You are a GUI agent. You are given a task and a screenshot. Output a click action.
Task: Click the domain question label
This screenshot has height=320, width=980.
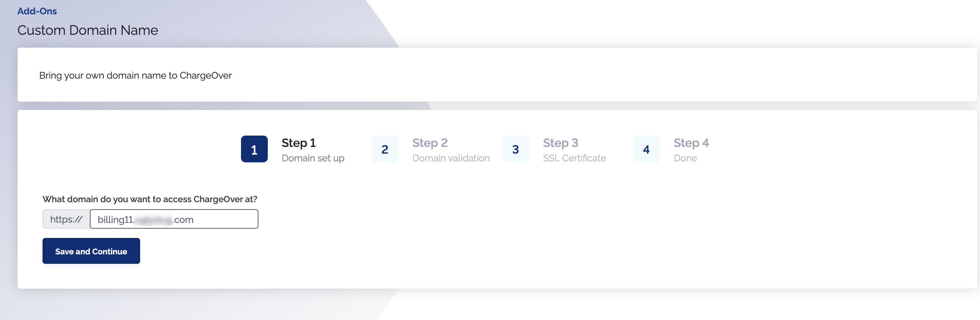pos(150,199)
